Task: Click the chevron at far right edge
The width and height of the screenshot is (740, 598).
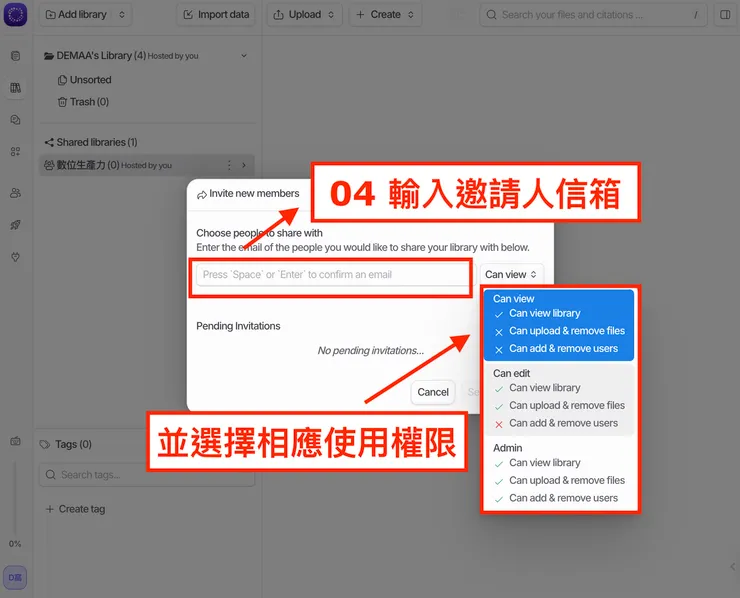Action: 733,567
